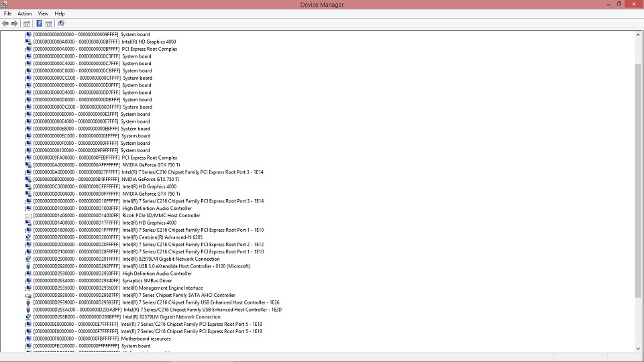The height and width of the screenshot is (362, 644).
Task: Select 82579LM Gigabit Network Connection at D293B000
Action: point(127,317)
